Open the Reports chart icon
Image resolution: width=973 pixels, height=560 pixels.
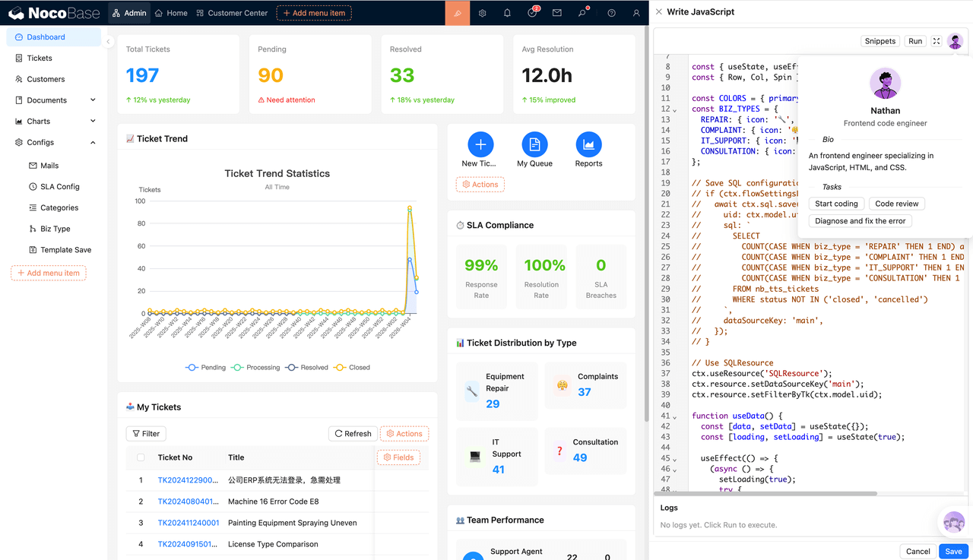pos(588,144)
